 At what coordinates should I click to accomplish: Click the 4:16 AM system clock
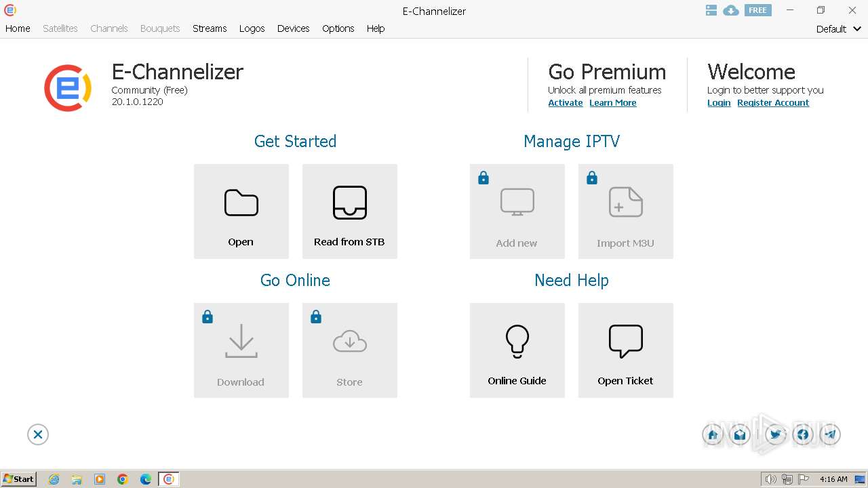[x=833, y=479]
